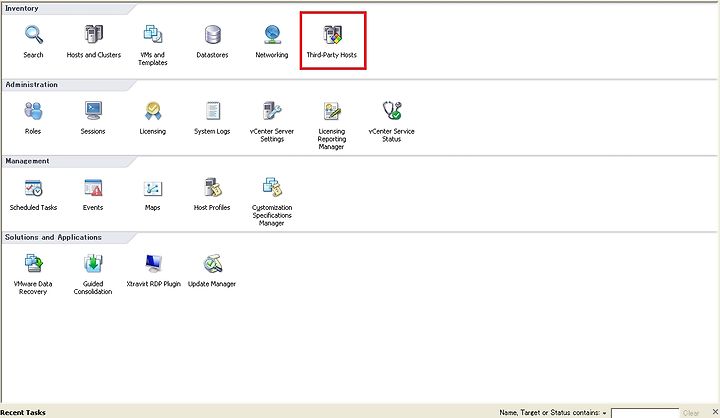Click the Solutions and Applications header

tap(53, 237)
